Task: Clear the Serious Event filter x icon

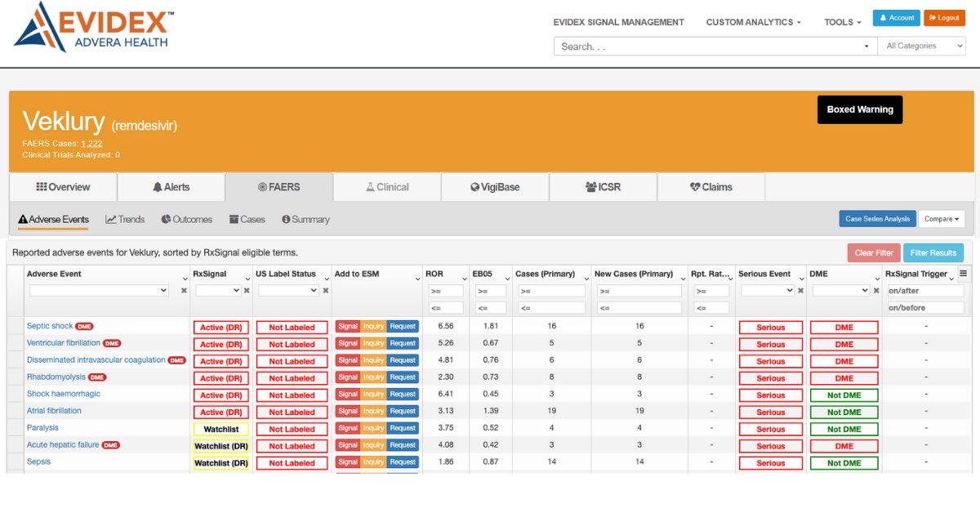Action: [x=800, y=291]
